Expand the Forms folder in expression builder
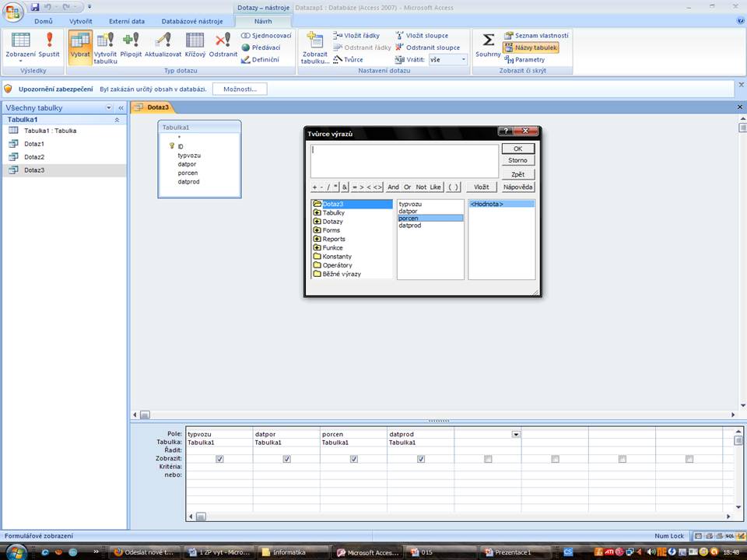 coord(317,230)
